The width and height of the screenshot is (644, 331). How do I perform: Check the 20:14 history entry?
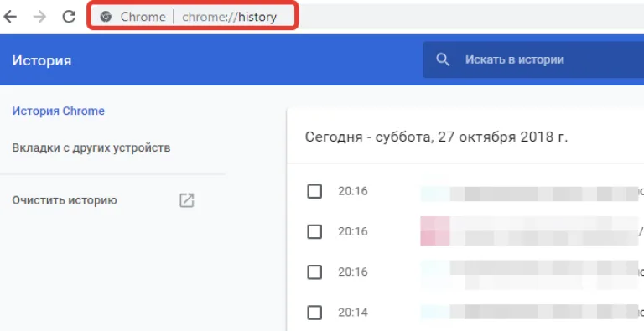point(314,313)
